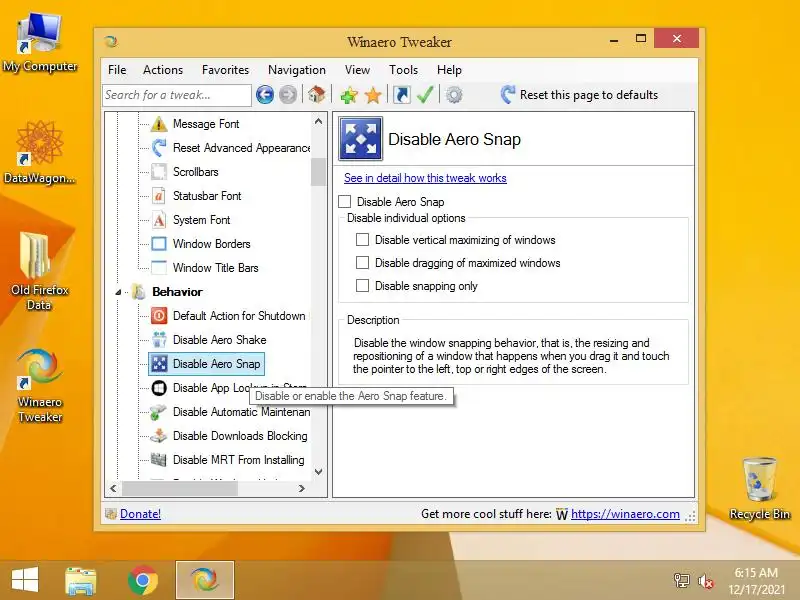800x600 pixels.
Task: Click the Disable App Lookup icon
Action: [x=159, y=388]
